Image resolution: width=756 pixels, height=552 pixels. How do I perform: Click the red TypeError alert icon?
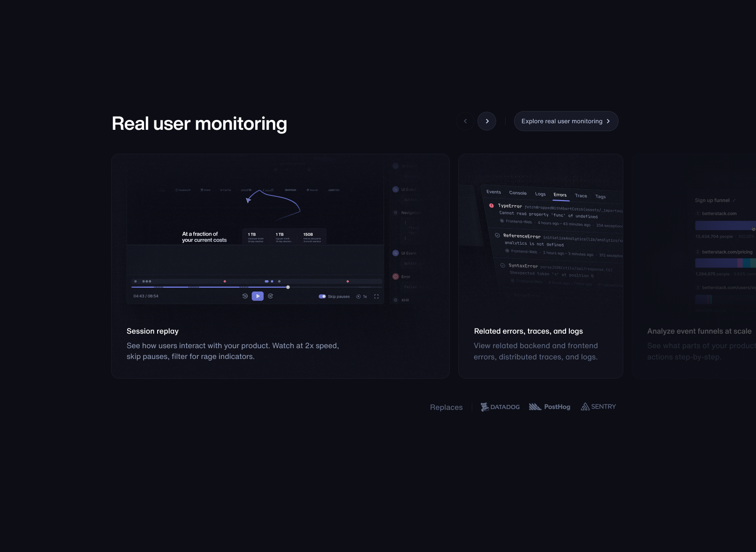coord(491,205)
